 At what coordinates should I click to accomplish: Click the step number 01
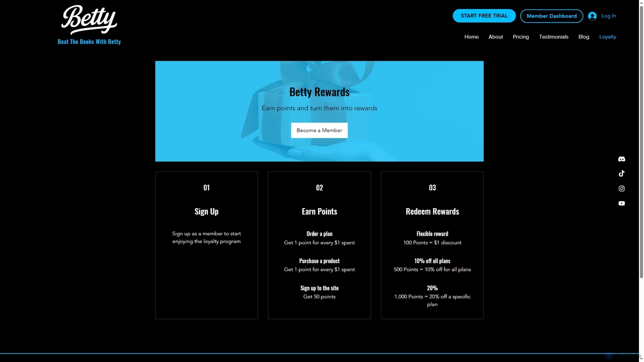206,188
